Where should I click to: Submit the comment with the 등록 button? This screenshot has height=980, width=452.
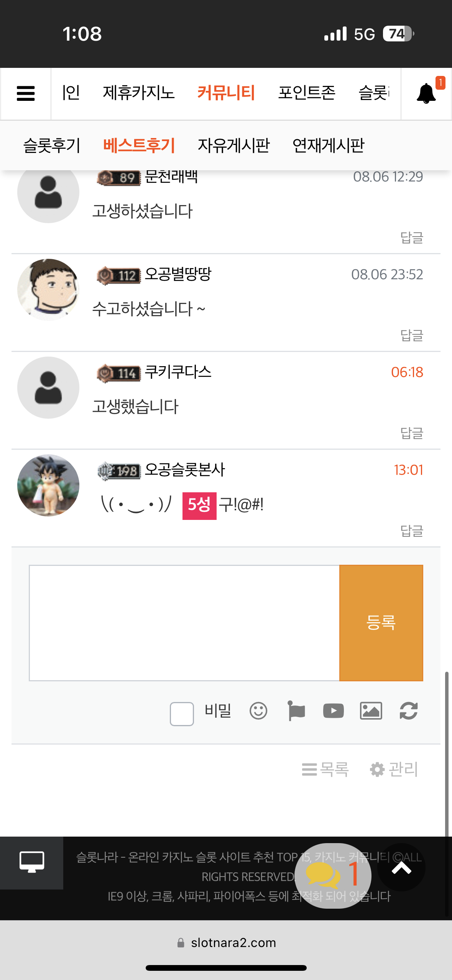[x=381, y=623]
